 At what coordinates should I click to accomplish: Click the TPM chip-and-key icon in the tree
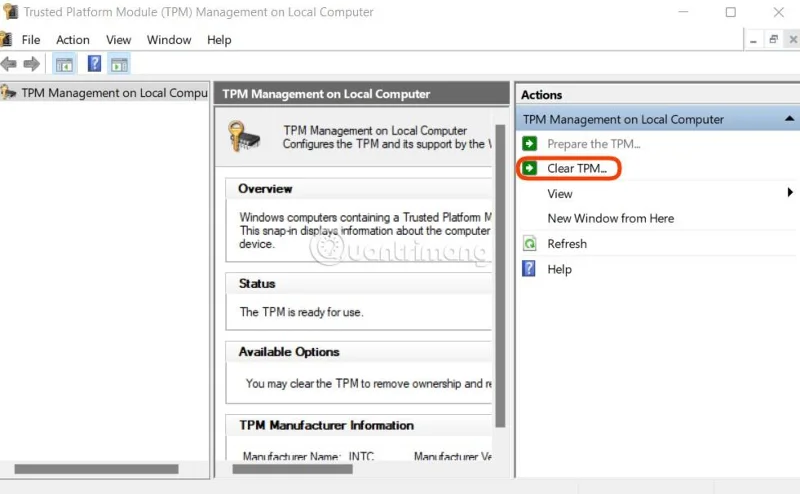point(8,92)
